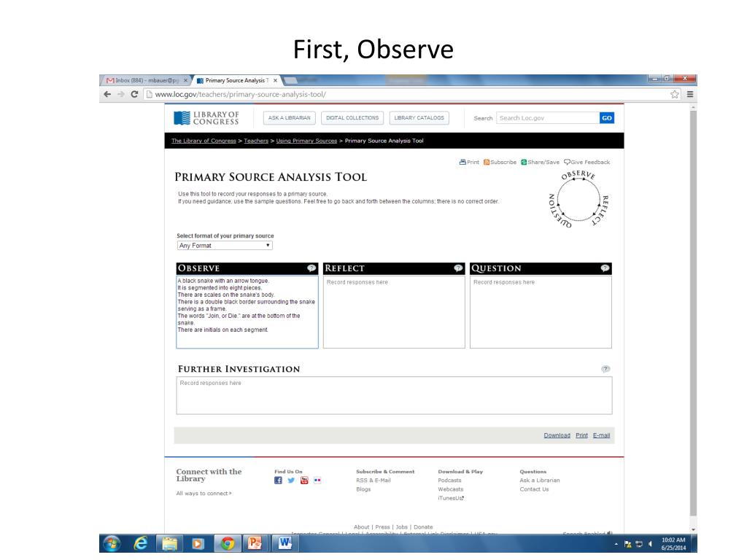Screen dimensions: 747x560
Task: Open Reflect column help bubble
Action: click(458, 268)
